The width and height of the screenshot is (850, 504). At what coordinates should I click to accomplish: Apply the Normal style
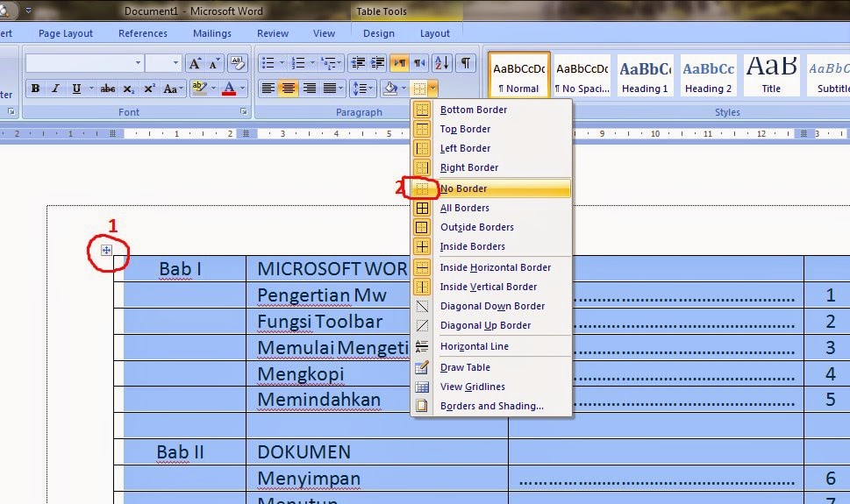pos(518,75)
